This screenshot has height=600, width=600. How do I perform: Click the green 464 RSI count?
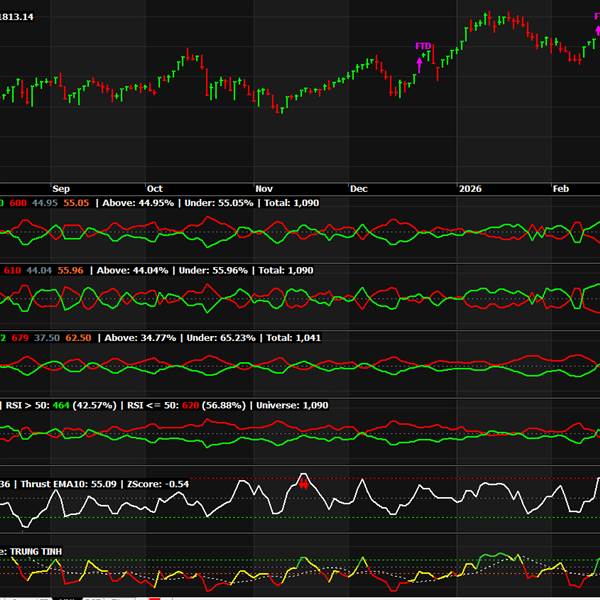(x=61, y=405)
